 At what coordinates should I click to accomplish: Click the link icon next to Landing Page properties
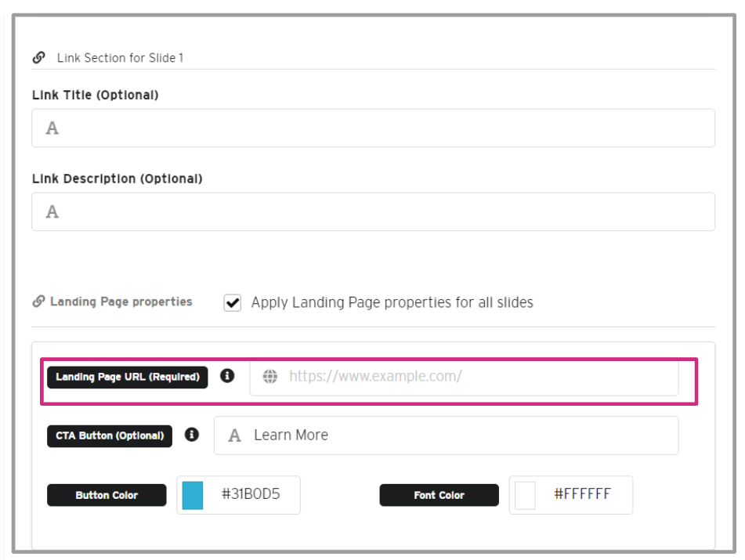pyautogui.click(x=38, y=302)
